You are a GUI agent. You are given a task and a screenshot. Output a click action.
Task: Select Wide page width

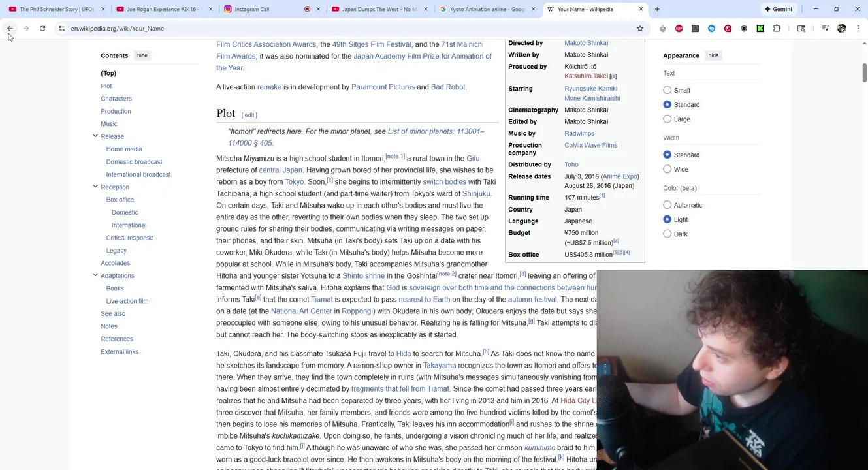(x=667, y=169)
